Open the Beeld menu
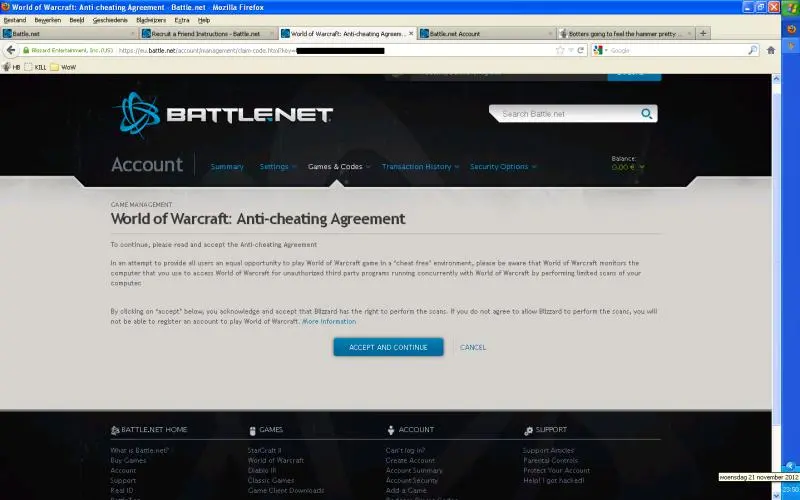The width and height of the screenshot is (800, 500). [77, 20]
